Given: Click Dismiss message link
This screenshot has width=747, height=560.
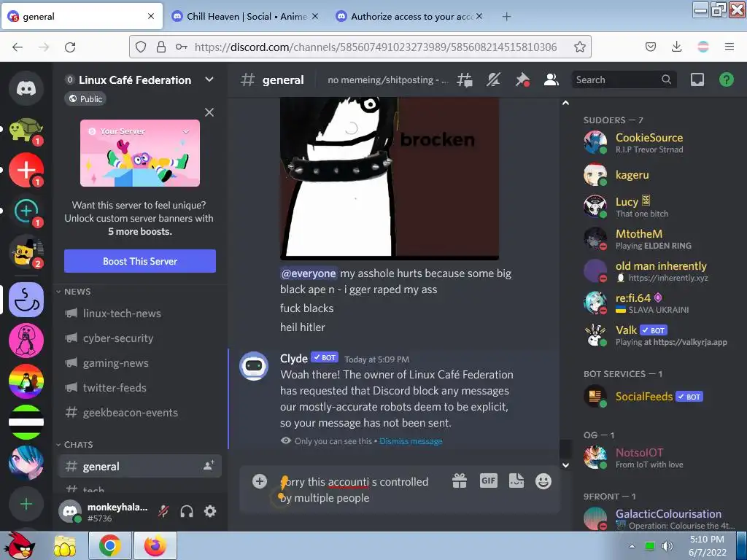Looking at the screenshot, I should tap(411, 441).
